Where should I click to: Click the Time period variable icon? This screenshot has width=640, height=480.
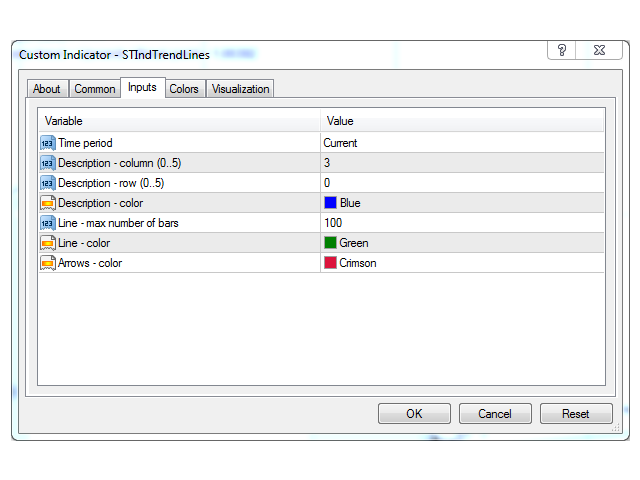(x=48, y=143)
